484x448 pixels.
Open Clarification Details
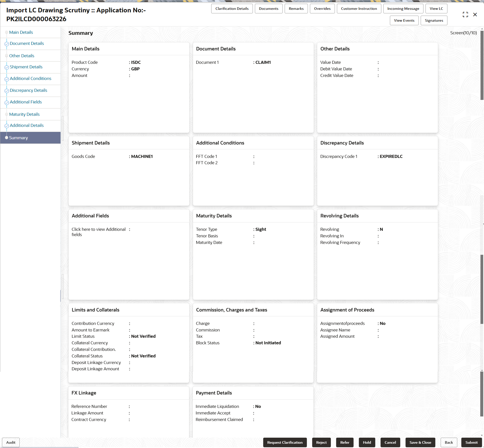[x=232, y=8]
